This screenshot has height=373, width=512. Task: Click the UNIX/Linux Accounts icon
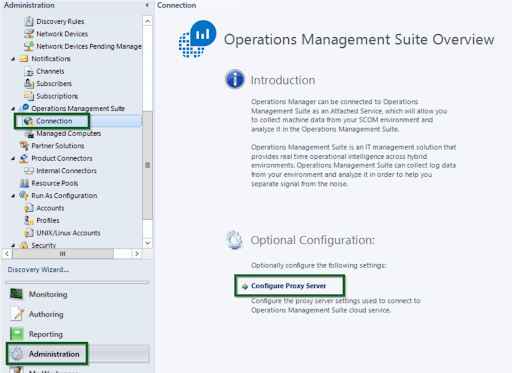click(x=29, y=233)
